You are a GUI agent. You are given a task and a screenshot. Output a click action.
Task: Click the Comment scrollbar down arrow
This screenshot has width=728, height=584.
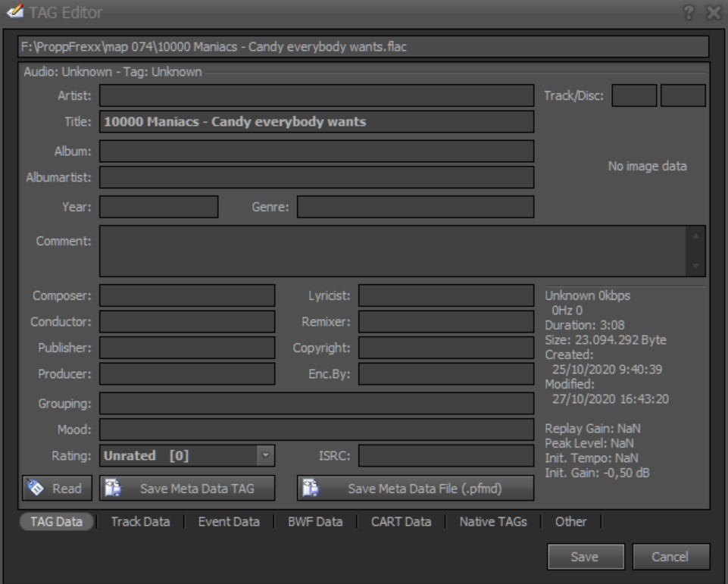click(695, 266)
